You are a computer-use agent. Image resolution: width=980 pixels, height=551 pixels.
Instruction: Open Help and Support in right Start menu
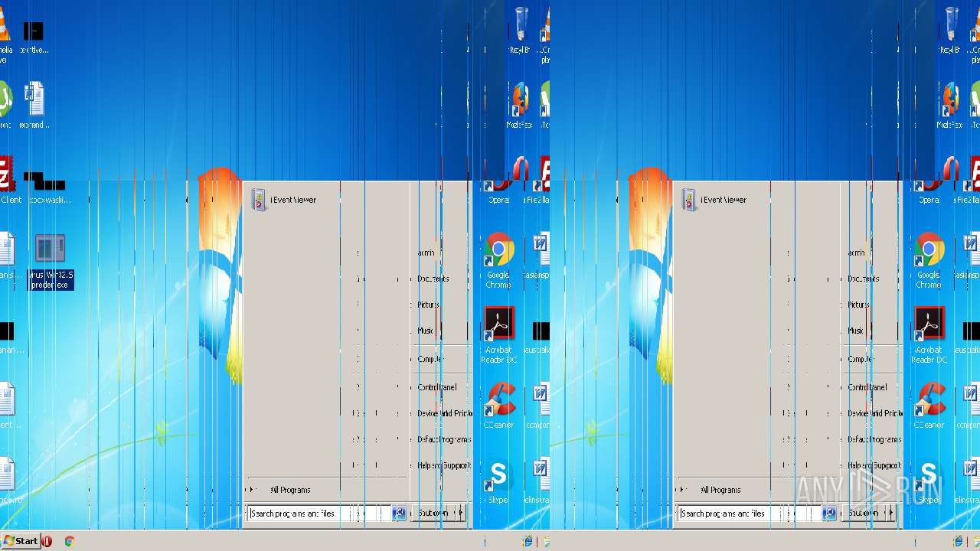(x=874, y=465)
